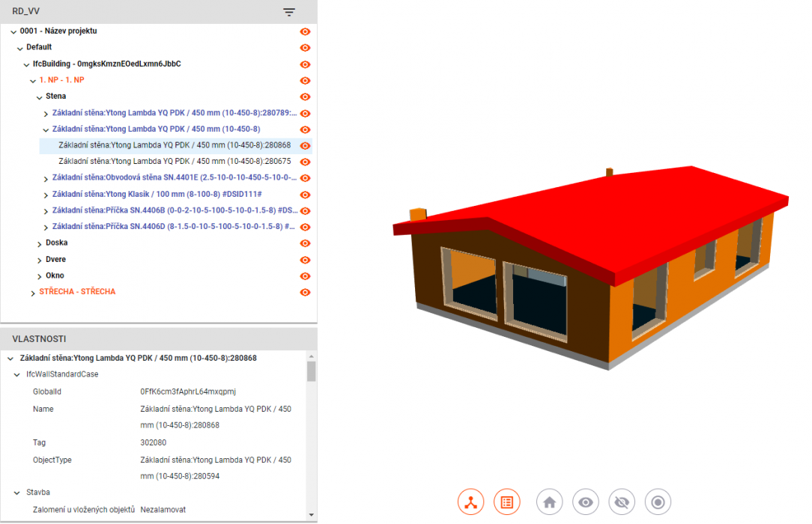Screen dimensions: 812x524
Task: Reset view with the home button
Action: 549,502
